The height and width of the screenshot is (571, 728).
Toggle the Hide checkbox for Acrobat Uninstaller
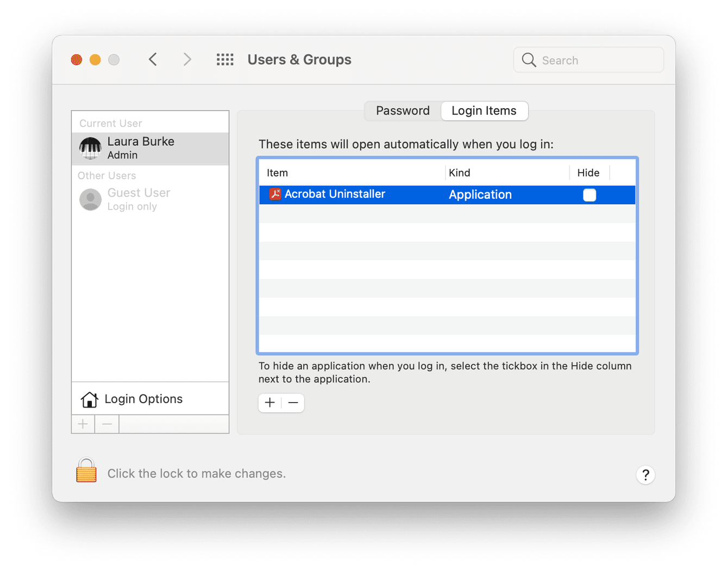[589, 194]
